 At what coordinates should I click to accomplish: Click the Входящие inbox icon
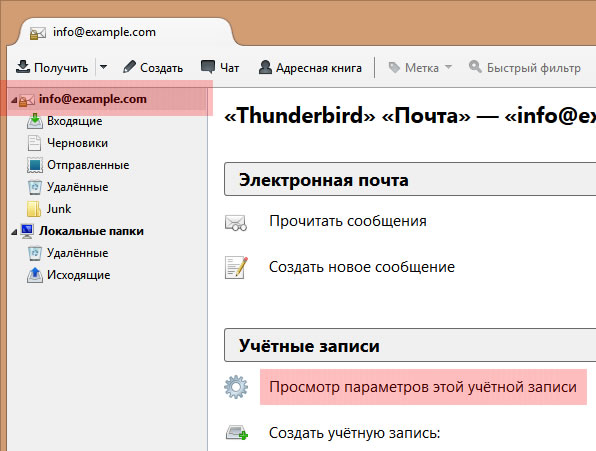35,121
